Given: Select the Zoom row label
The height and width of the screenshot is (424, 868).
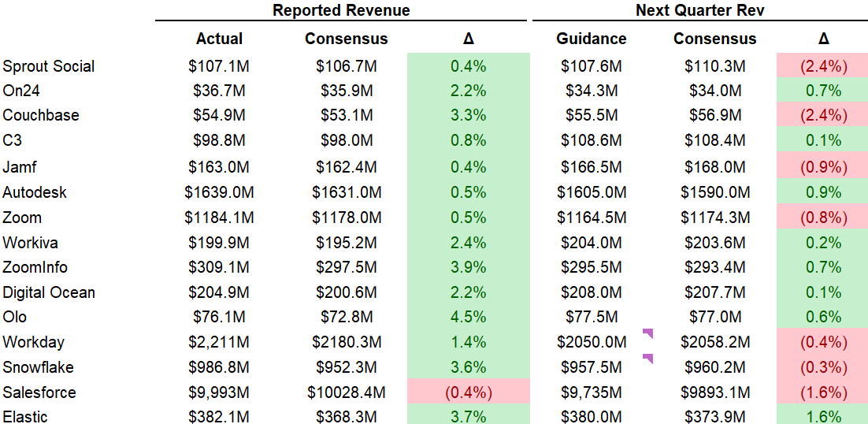Looking at the screenshot, I should [22, 217].
